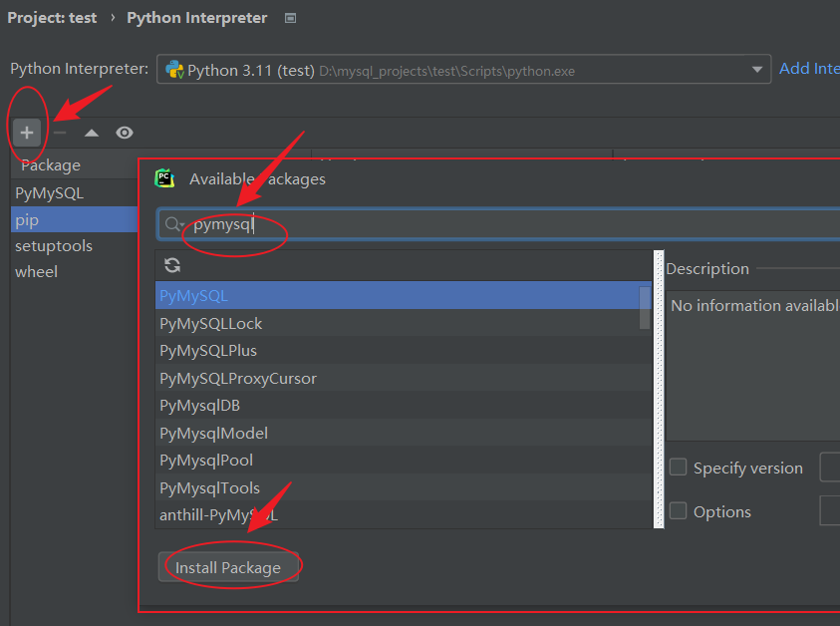The width and height of the screenshot is (840, 626).
Task: Select pip row in installed packages
Action: pyautogui.click(x=74, y=219)
